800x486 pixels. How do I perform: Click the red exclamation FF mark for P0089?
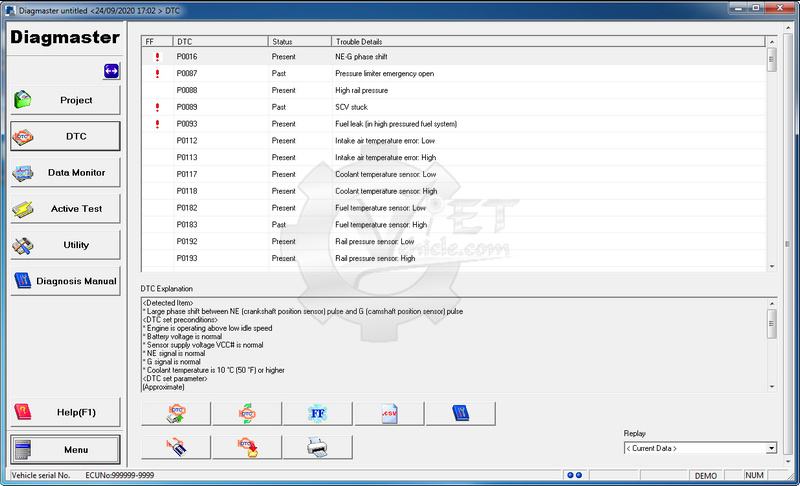tap(157, 107)
